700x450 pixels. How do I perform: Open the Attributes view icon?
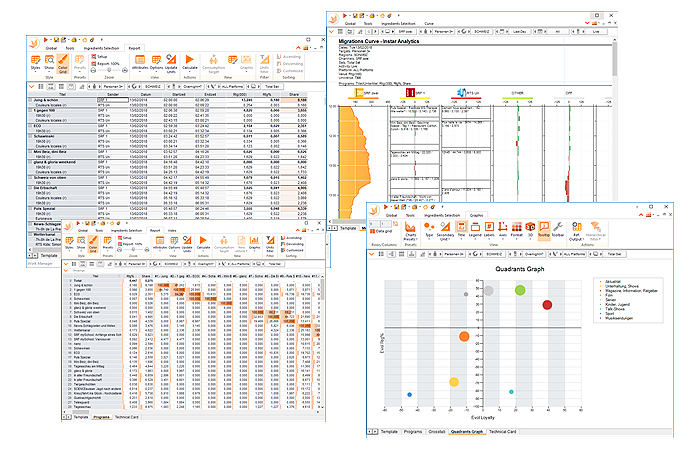[137, 64]
